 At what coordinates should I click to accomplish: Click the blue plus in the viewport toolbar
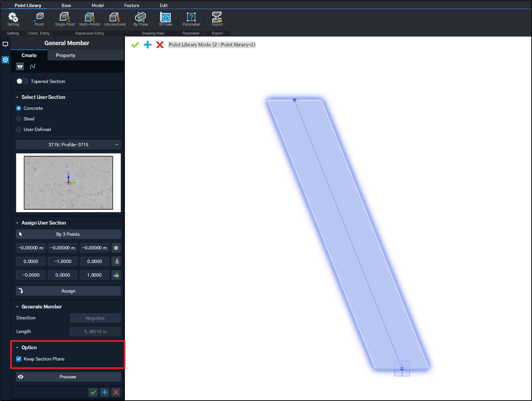pos(148,45)
